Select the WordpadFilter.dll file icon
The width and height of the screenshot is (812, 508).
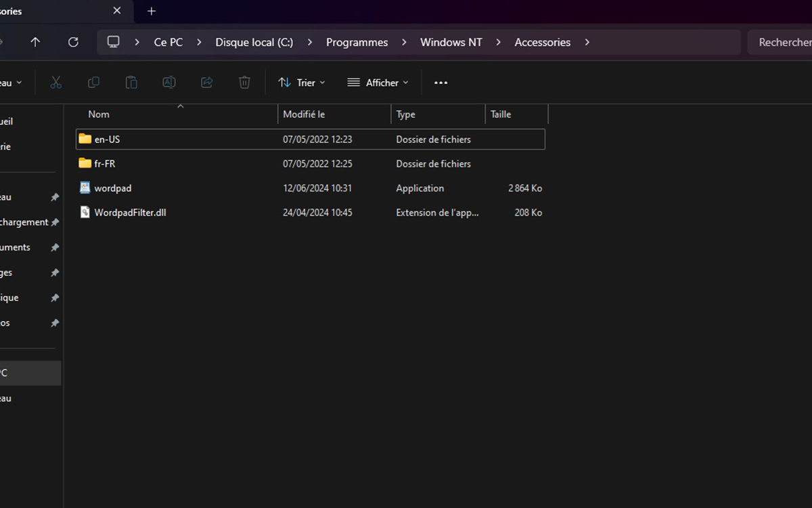coord(85,212)
